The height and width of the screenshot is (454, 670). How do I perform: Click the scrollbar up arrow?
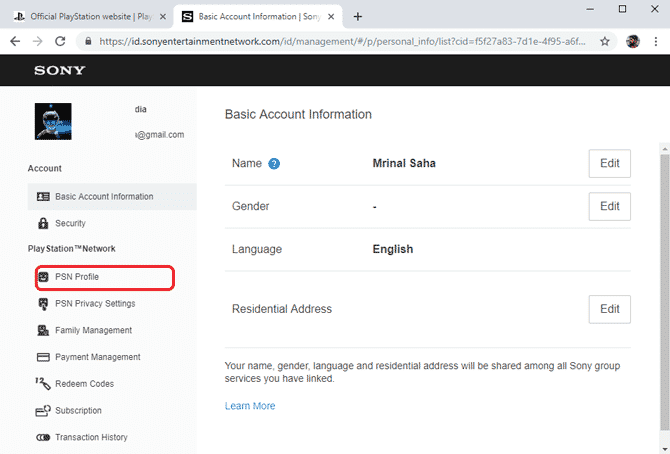664,149
